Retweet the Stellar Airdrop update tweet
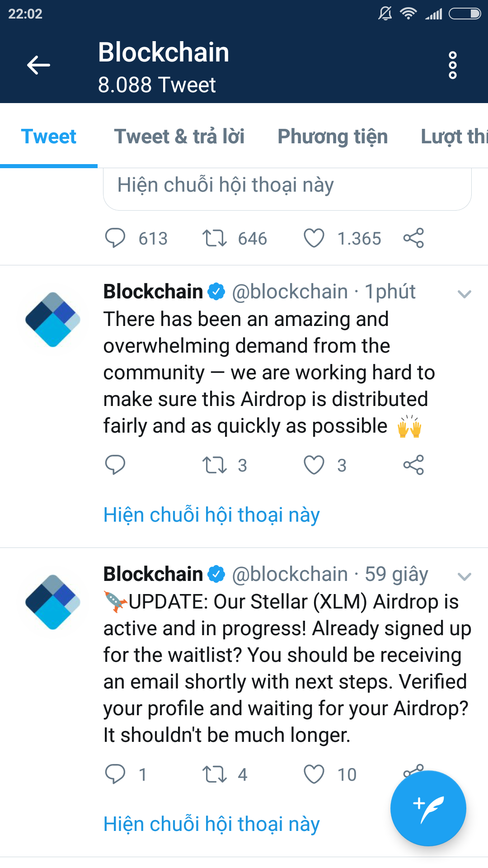Screen dimensions: 488x868 [x=214, y=774]
